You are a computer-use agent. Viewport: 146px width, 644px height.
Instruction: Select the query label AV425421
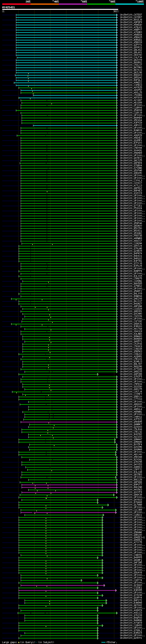[x=8, y=7]
